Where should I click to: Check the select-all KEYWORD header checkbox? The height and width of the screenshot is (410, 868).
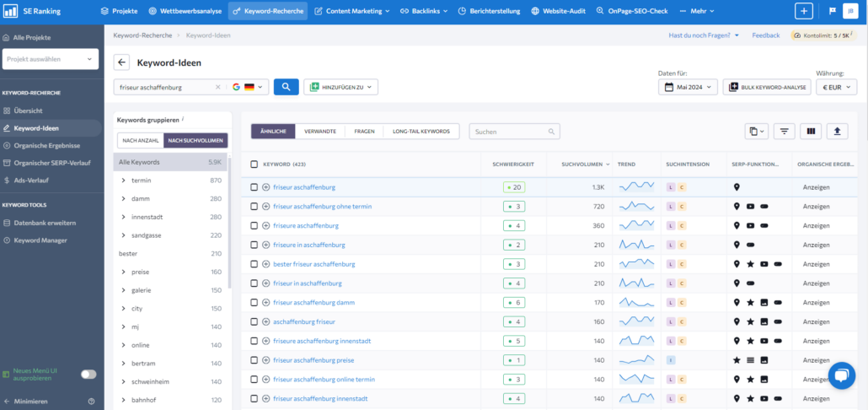[x=255, y=164]
